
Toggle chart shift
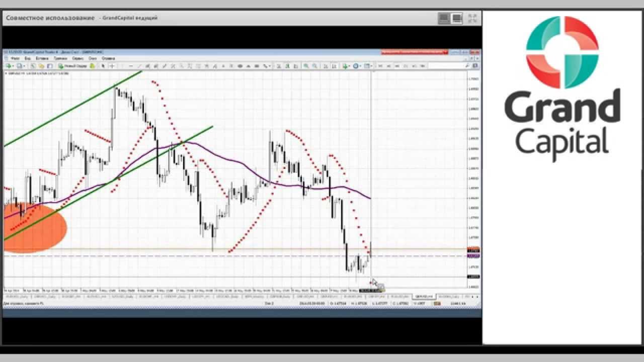coord(334,66)
